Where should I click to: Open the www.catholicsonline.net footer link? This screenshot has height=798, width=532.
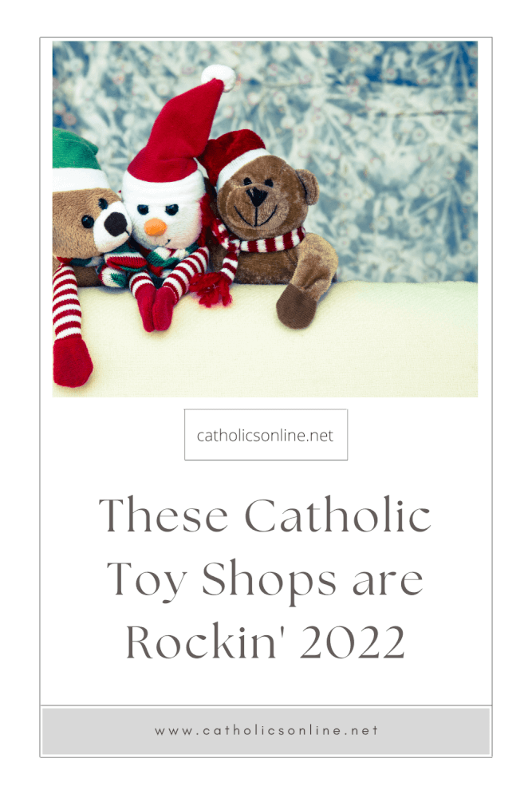(x=266, y=730)
